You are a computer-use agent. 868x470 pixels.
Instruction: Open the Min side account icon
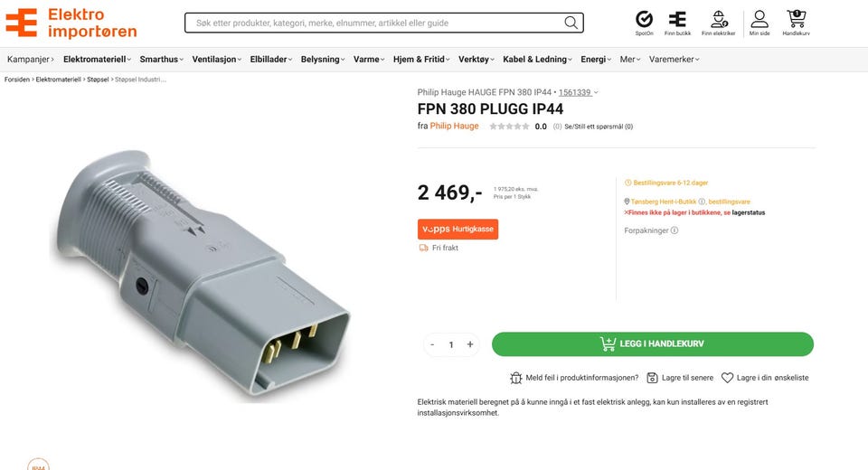coord(759,19)
